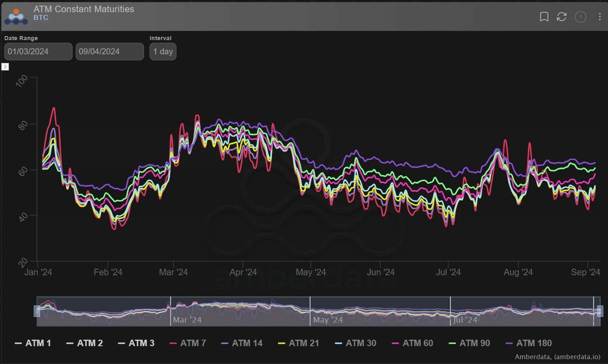Expand the side panel chevron button
The image size is (608, 364).
pyautogui.click(x=5, y=66)
